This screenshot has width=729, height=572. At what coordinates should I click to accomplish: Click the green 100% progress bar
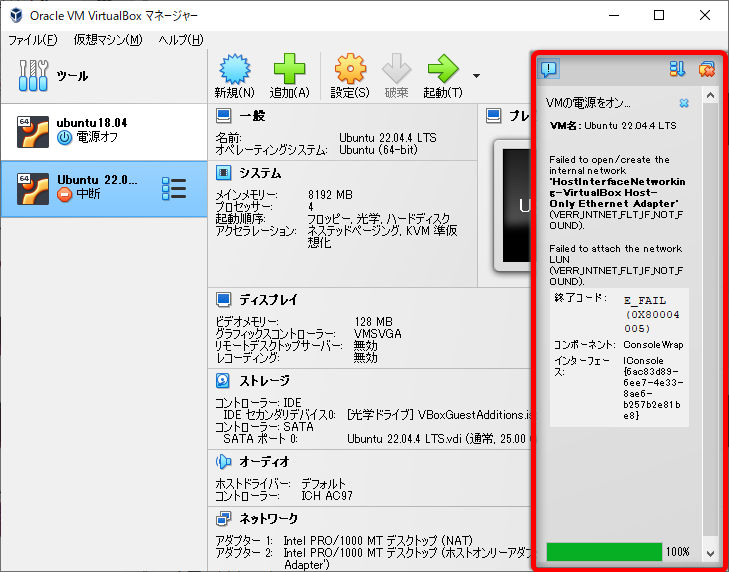point(604,552)
